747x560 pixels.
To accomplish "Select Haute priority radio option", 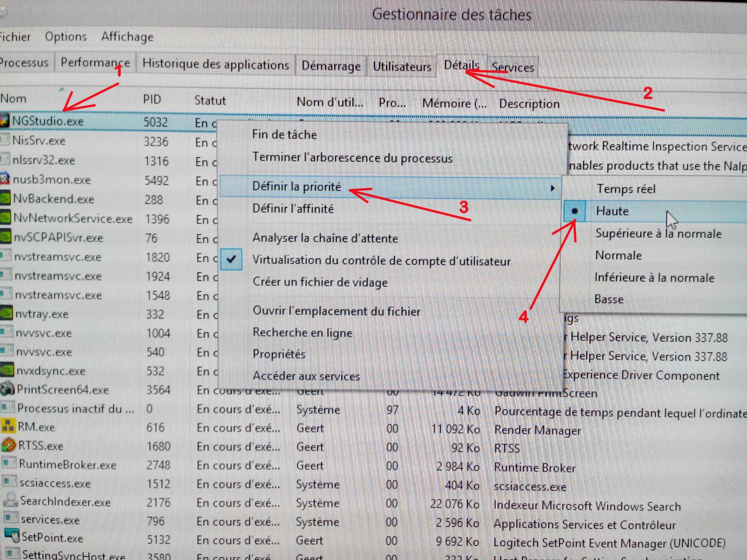I will pos(574,211).
